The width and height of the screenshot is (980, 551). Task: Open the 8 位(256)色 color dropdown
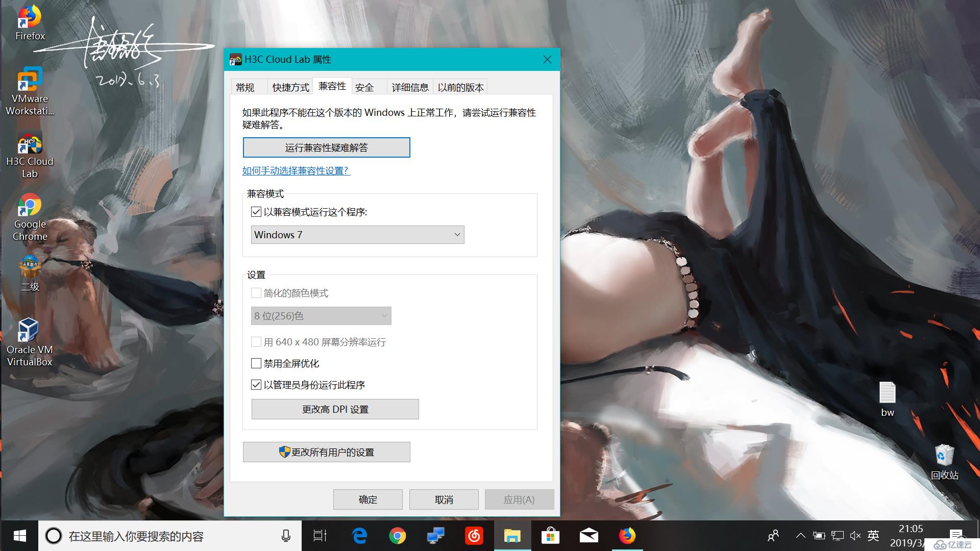point(322,316)
